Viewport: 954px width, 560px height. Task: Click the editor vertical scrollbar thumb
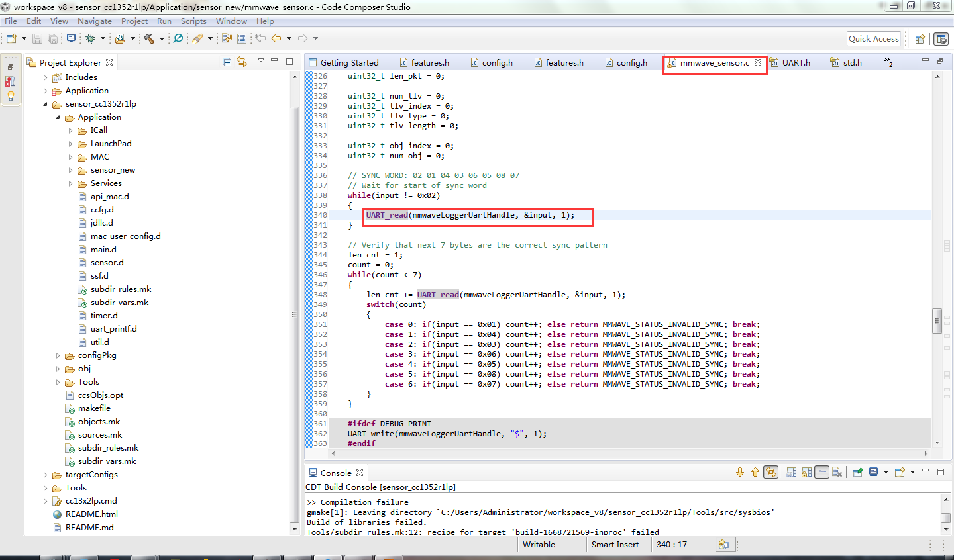point(937,321)
